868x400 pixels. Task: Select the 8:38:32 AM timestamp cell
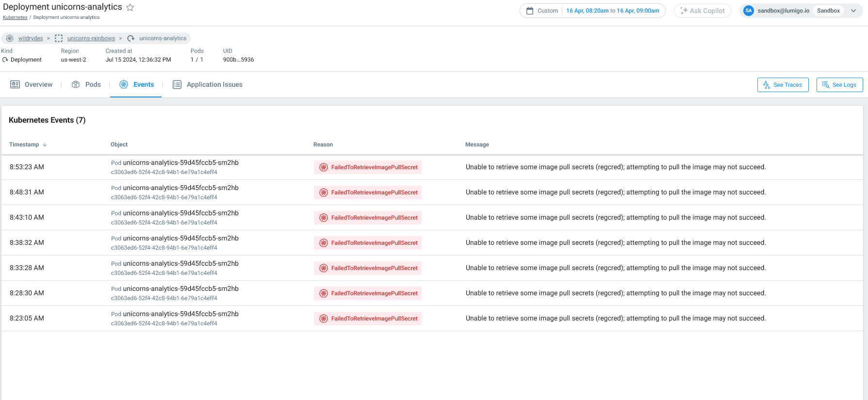tap(27, 242)
